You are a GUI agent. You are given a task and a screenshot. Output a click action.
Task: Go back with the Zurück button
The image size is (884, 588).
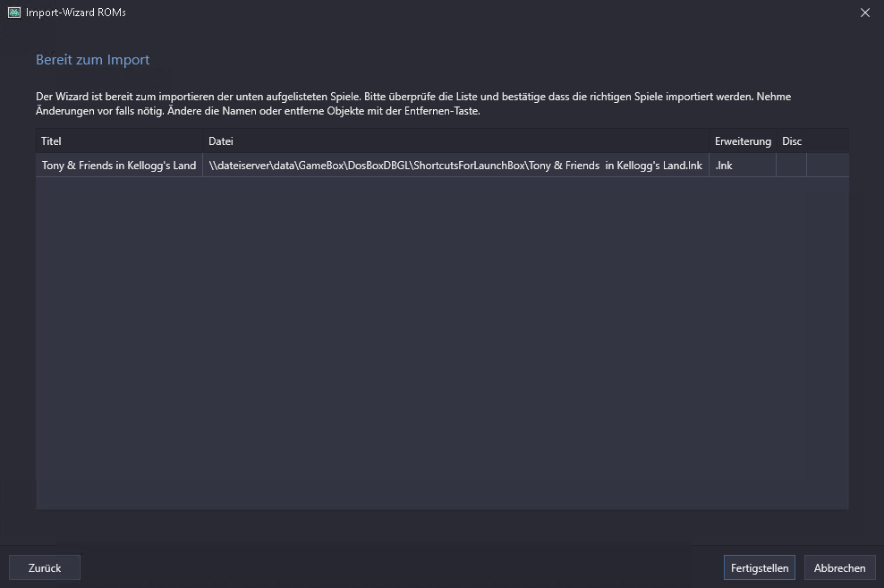(45, 567)
